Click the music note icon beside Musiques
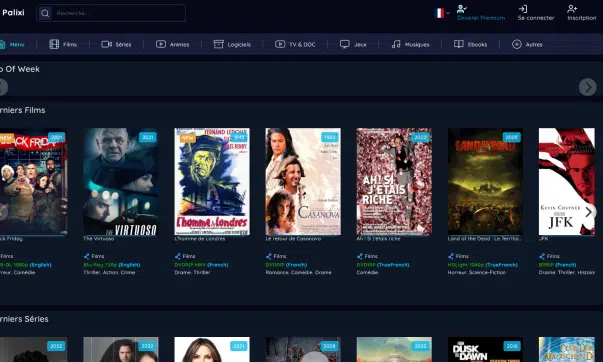Image resolution: width=603 pixels, height=362 pixels. 396,44
